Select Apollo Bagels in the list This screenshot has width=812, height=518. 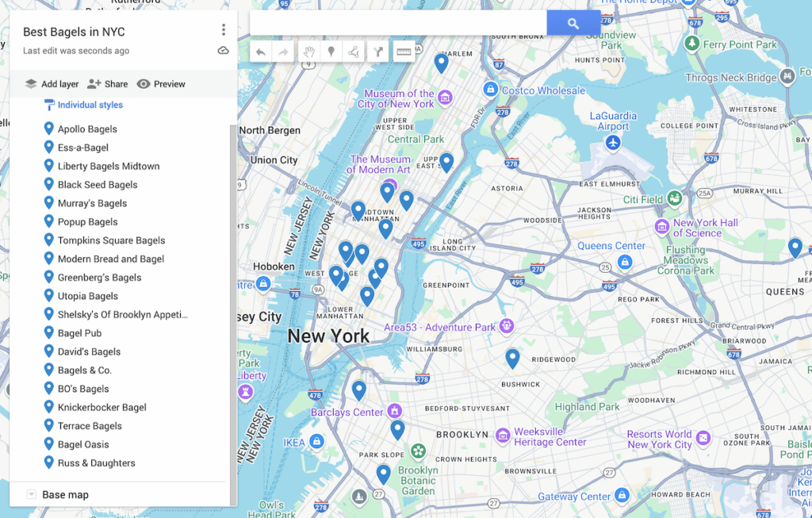87,129
